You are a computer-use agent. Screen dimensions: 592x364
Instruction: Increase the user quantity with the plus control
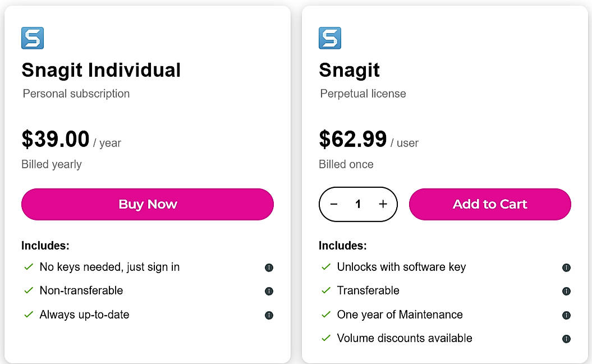tap(383, 204)
